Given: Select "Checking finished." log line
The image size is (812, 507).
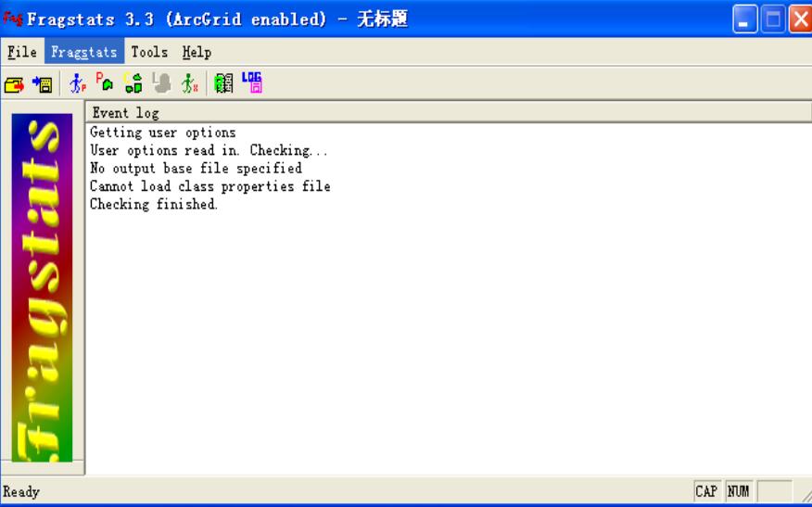Looking at the screenshot, I should (154, 204).
